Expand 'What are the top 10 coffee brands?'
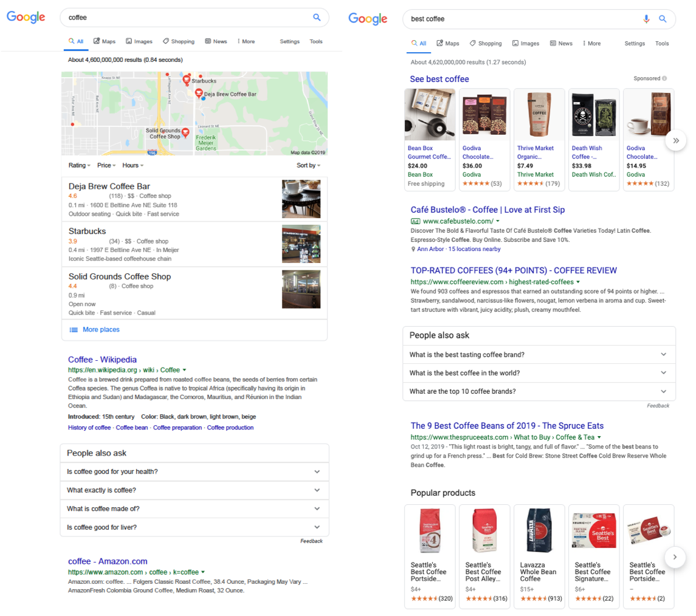Screen dimensions: 696x616 pyautogui.click(x=539, y=391)
